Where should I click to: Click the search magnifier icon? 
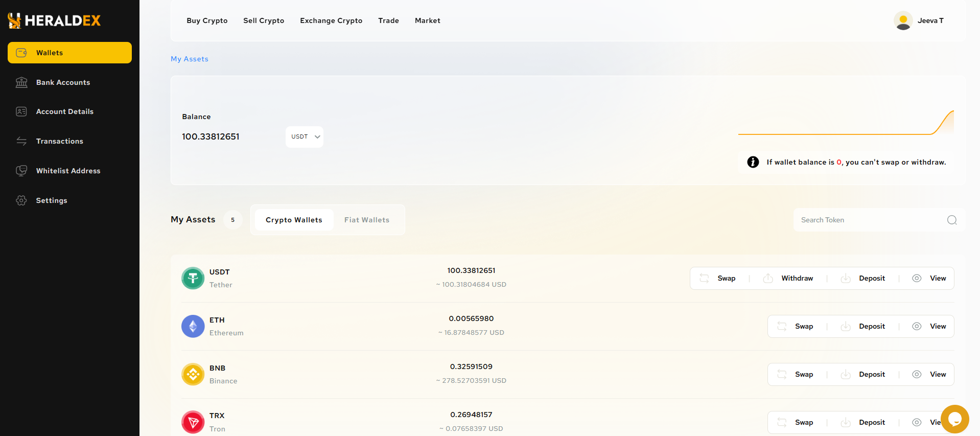[x=951, y=220]
